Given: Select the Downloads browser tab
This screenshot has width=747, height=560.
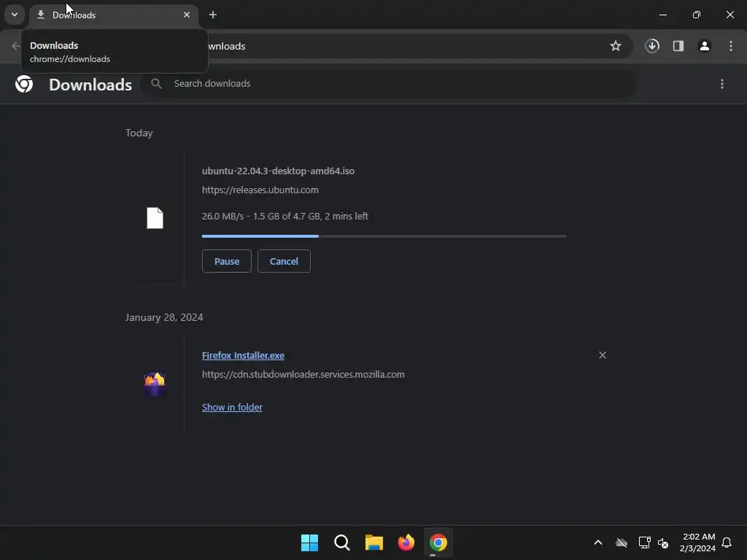Looking at the screenshot, I should pyautogui.click(x=113, y=15).
